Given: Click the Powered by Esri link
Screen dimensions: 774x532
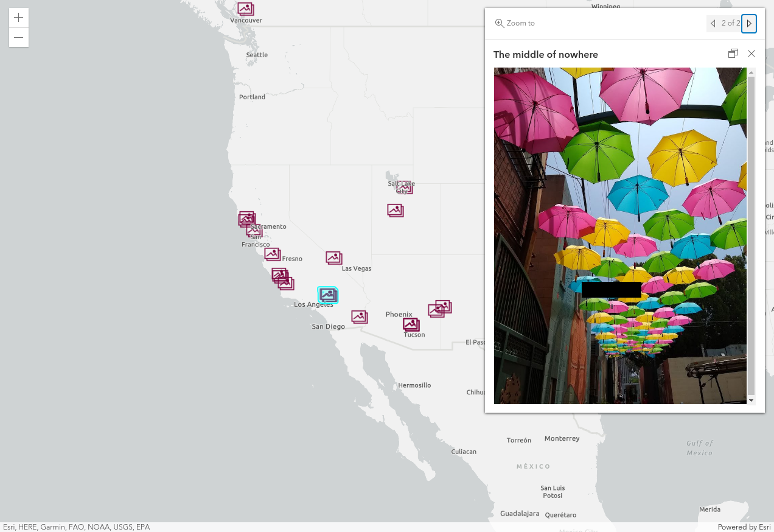Looking at the screenshot, I should click(x=744, y=527).
